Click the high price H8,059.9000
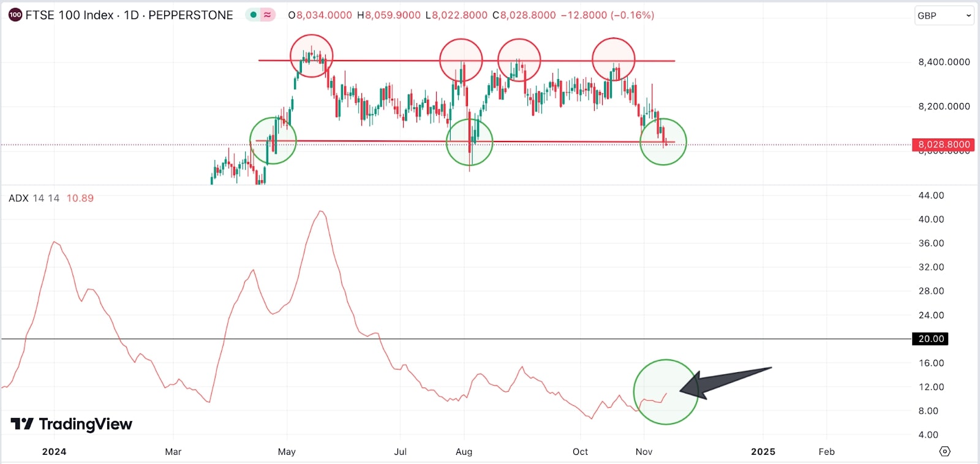 pyautogui.click(x=389, y=15)
